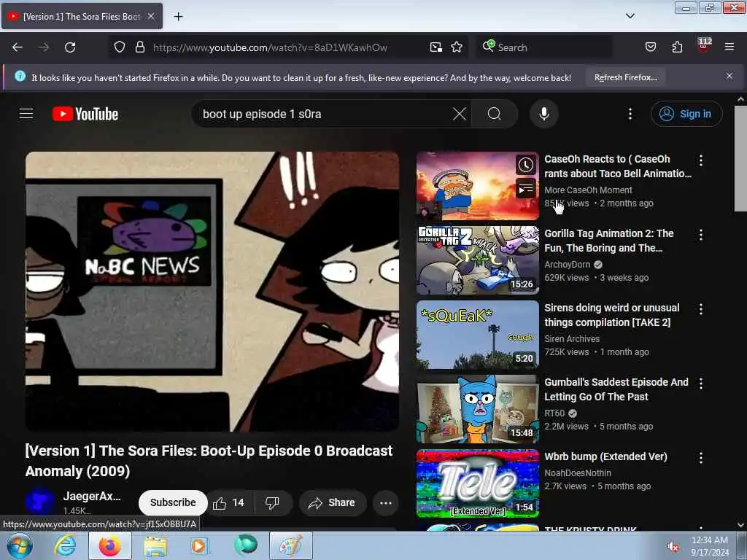Image resolution: width=747 pixels, height=560 pixels.
Task: Open a new browser tab
Action: click(178, 16)
